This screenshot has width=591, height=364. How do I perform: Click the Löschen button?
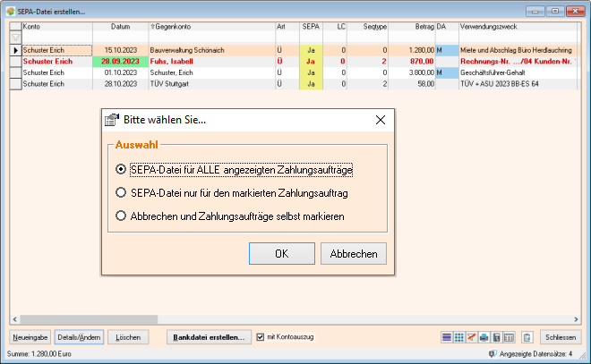coord(128,337)
